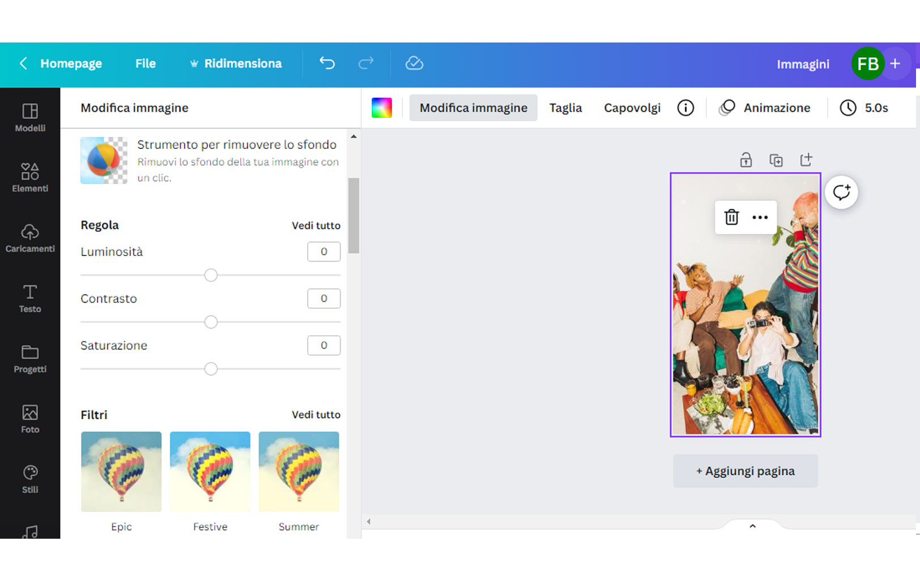
Task: Click Taglia to crop the image
Action: coord(566,108)
